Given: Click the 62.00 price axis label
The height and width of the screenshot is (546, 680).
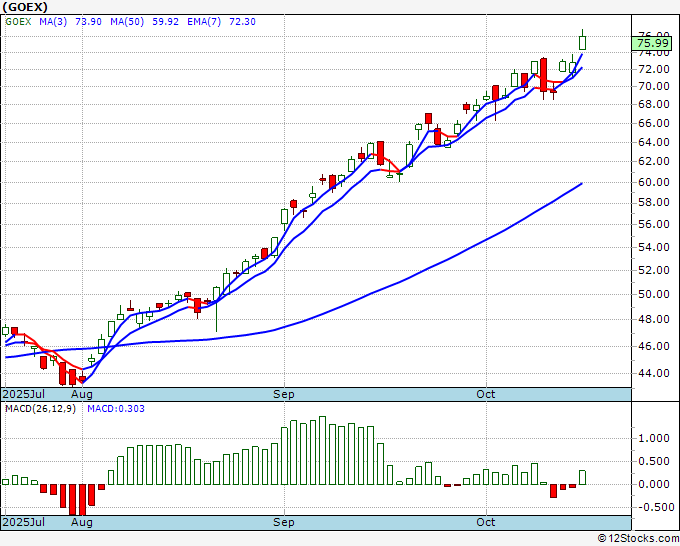Looking at the screenshot, I should (x=654, y=161).
